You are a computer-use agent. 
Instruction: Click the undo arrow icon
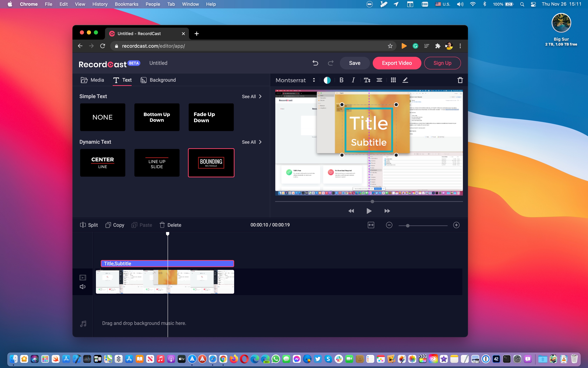(x=315, y=63)
